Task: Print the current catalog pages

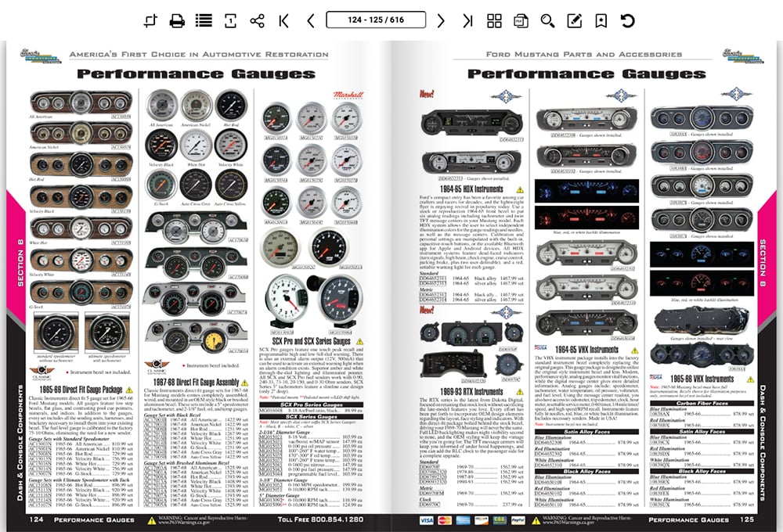Action: [177, 20]
